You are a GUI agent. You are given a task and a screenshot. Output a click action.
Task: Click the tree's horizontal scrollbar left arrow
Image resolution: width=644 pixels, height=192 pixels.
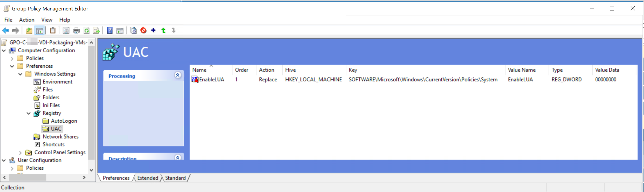pyautogui.click(x=4, y=177)
